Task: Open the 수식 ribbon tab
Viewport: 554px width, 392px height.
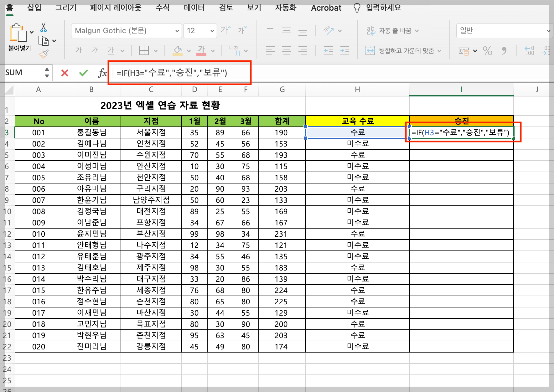Action: click(162, 8)
